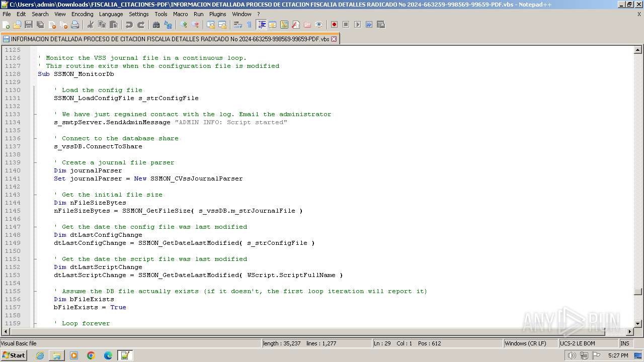
Task: Open the Function List panel icon
Action: [x=296, y=25]
